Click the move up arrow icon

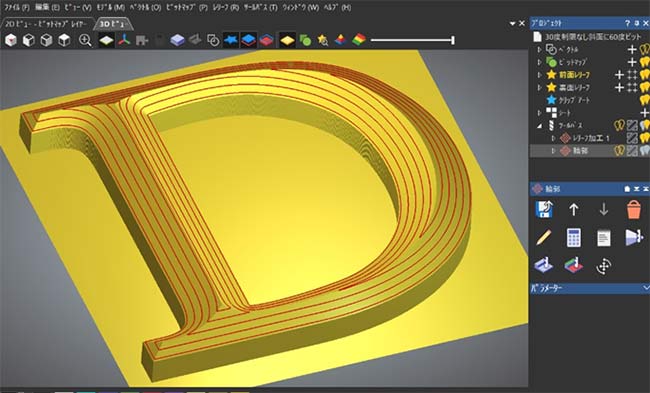(573, 209)
